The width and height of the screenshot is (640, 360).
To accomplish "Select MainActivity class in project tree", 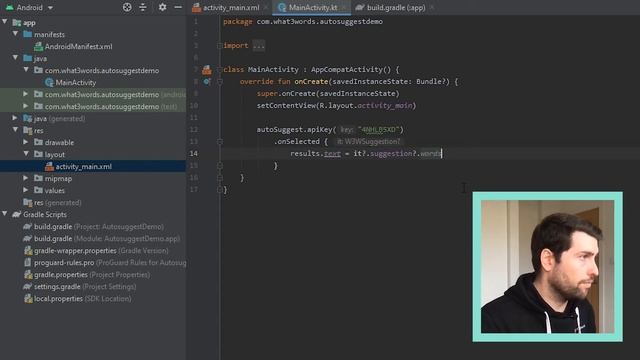I will [x=76, y=82].
